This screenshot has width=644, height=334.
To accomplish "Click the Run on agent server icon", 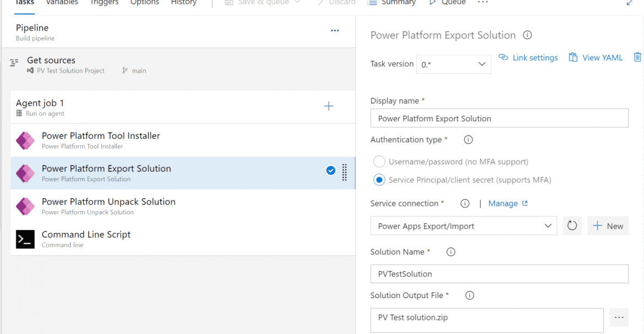I will point(19,114).
